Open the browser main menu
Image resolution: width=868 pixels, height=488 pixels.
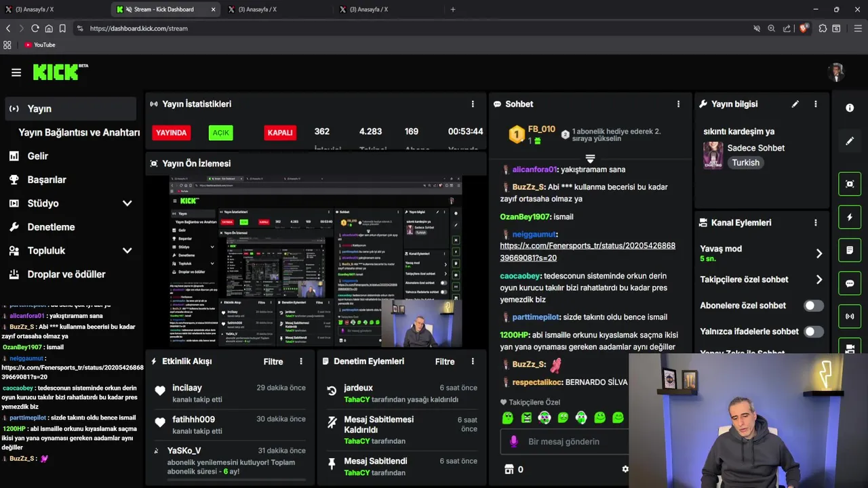[858, 28]
